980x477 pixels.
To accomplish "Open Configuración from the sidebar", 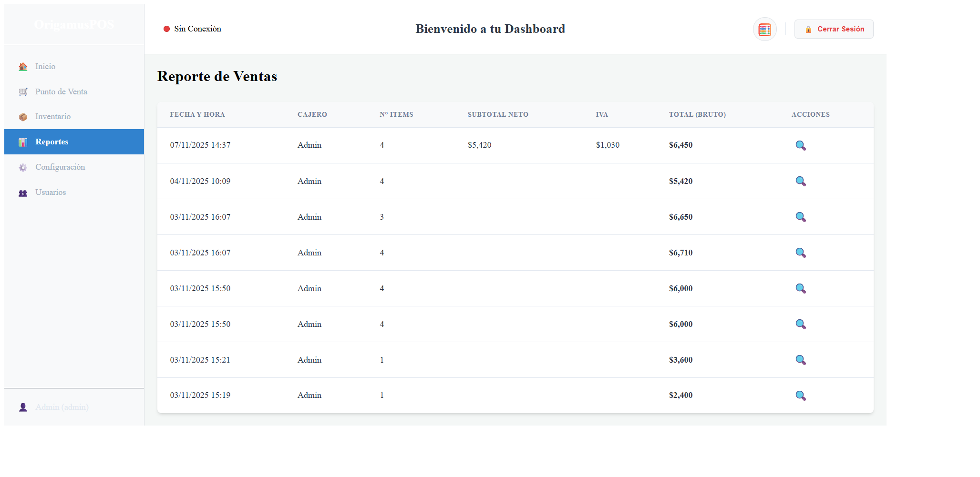I will pos(60,167).
